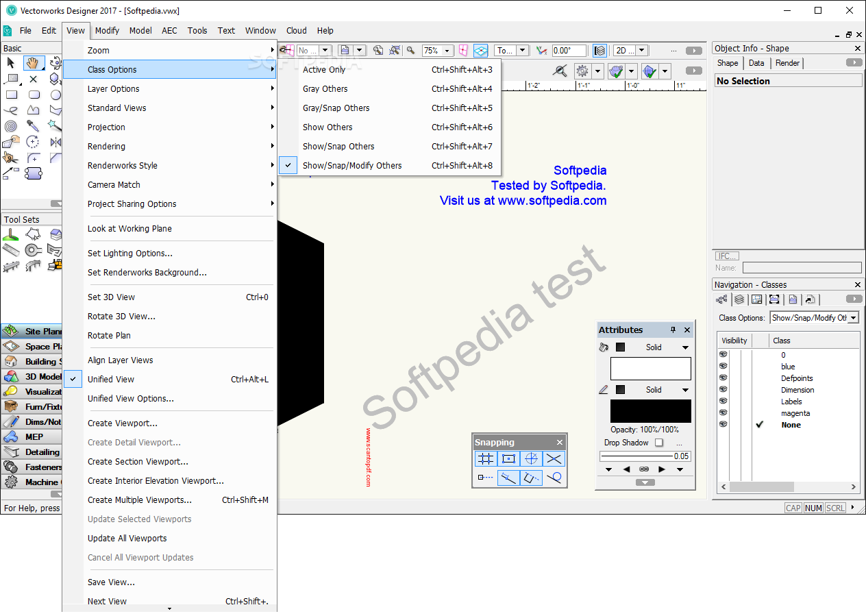Enable the Drop Shadow checkbox
The height and width of the screenshot is (616, 866).
click(x=659, y=443)
